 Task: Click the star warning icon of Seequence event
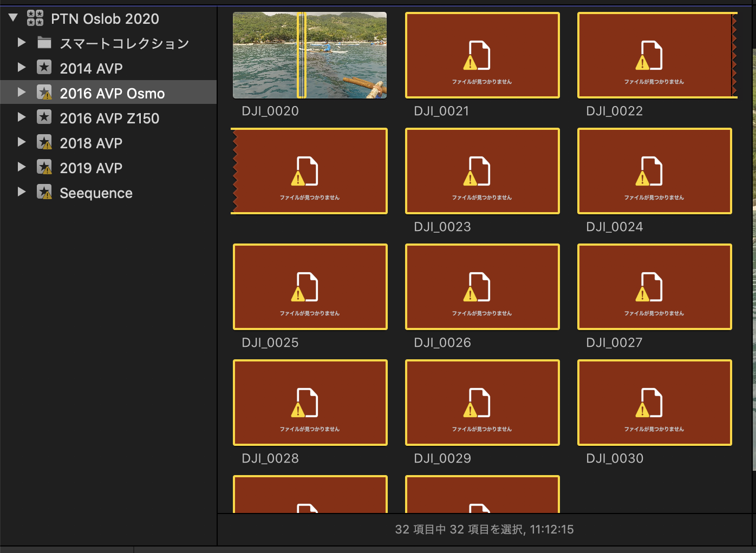point(44,192)
